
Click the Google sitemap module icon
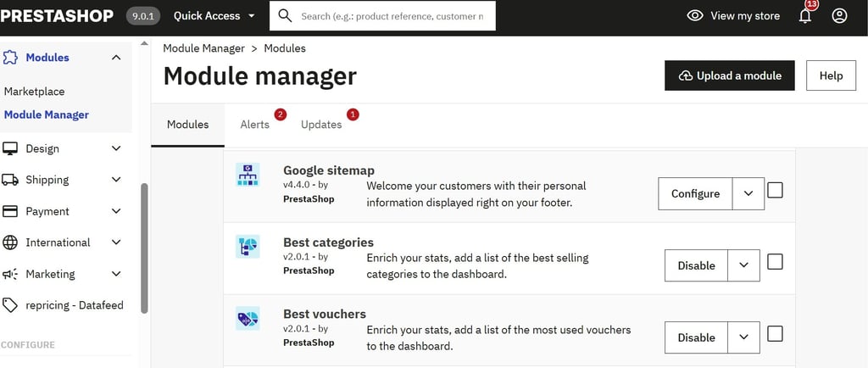tap(248, 176)
